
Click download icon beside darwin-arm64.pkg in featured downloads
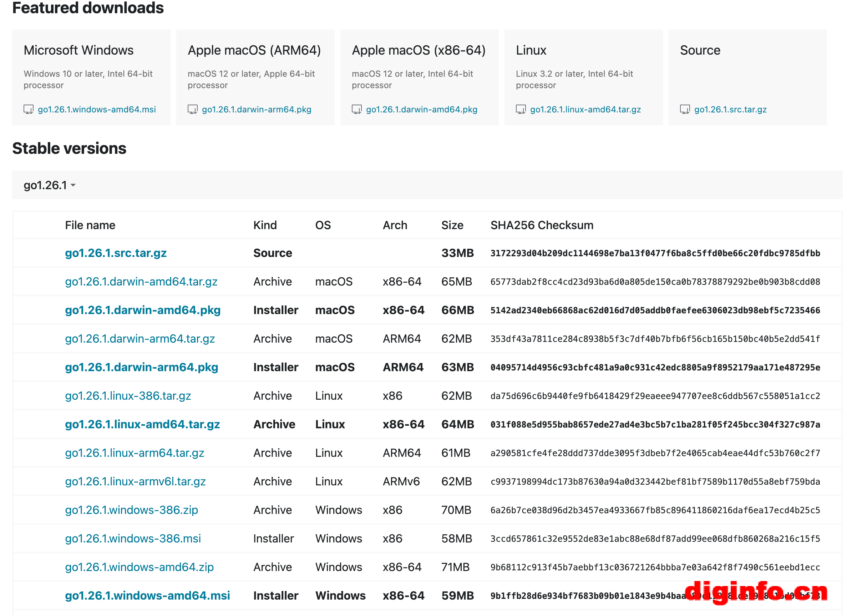(x=192, y=109)
